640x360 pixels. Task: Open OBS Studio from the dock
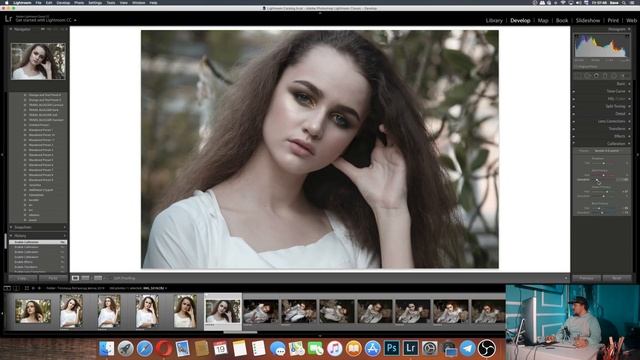click(487, 348)
